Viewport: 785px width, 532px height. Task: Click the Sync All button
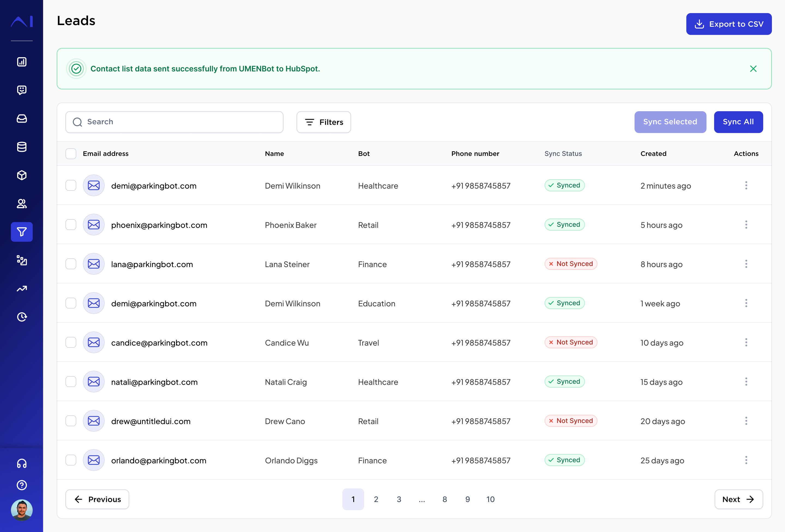coord(738,122)
